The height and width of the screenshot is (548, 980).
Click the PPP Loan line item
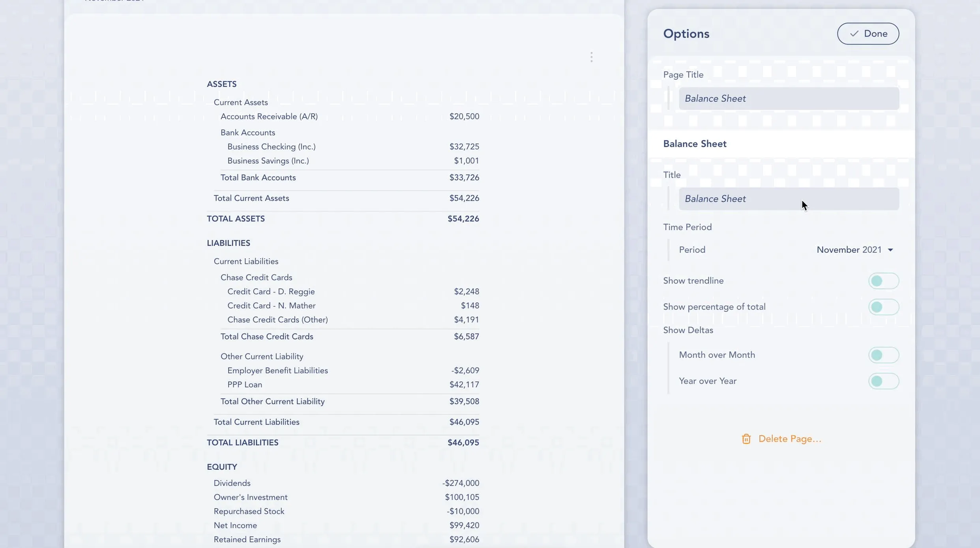[245, 385]
